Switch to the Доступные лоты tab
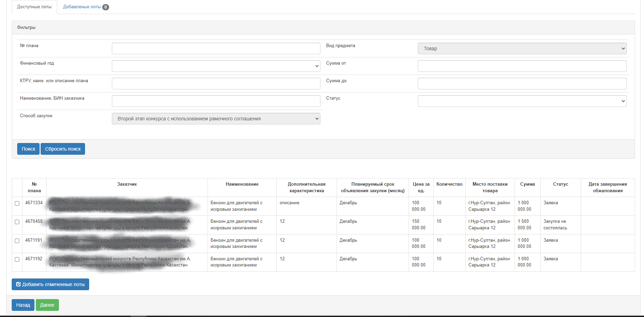644x317 pixels. [x=34, y=7]
